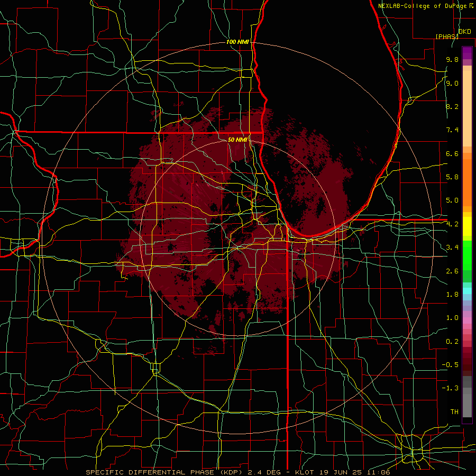Pick the pink swatch near 1.0

tap(467, 321)
